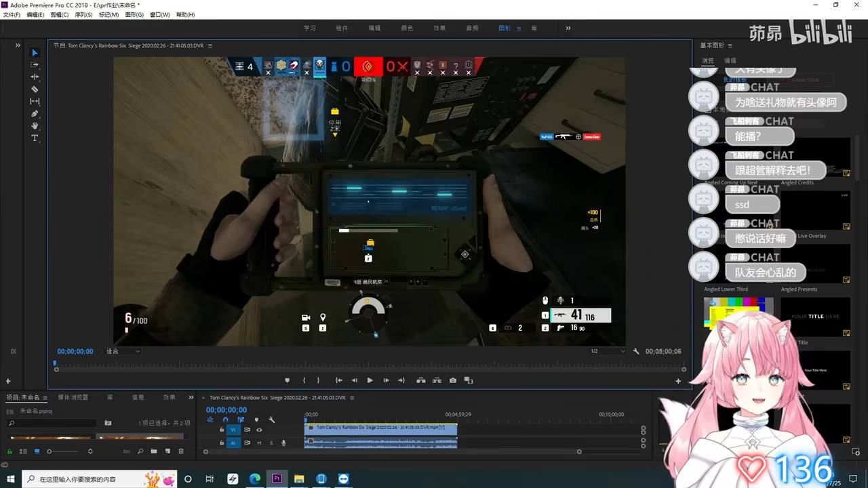Viewport: 868px width, 488px height.
Task: Mute the A1 audio track
Action: coord(259,443)
